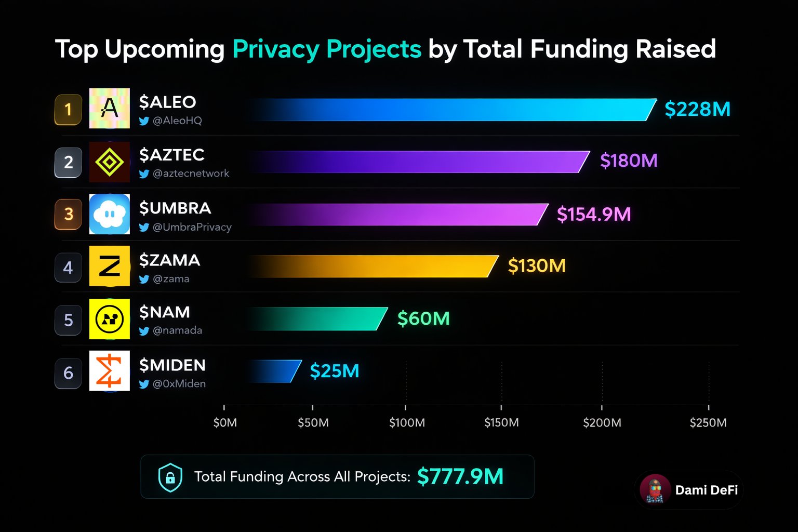Click the $154.9M value label

[x=594, y=214]
